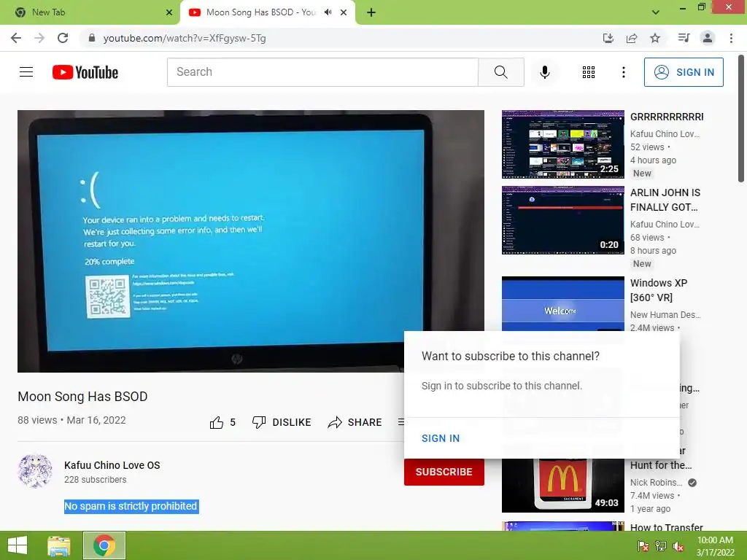Screen dimensions: 747x560
Task: Click the 'Windows XP [360° VR]' title
Action: (x=659, y=290)
